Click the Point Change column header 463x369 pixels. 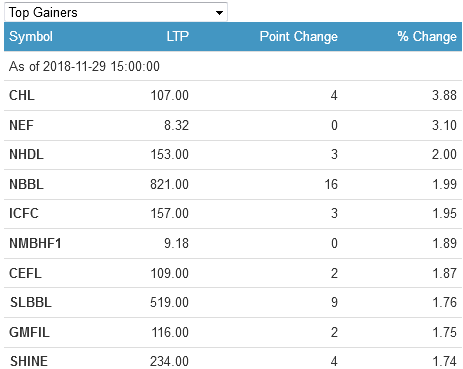[299, 37]
